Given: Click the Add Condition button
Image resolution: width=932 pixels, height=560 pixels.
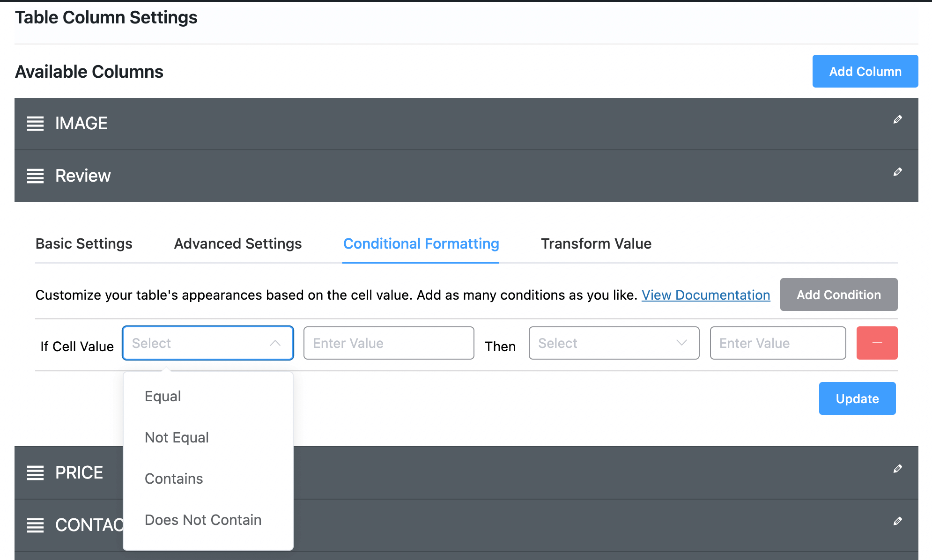Looking at the screenshot, I should point(838,295).
